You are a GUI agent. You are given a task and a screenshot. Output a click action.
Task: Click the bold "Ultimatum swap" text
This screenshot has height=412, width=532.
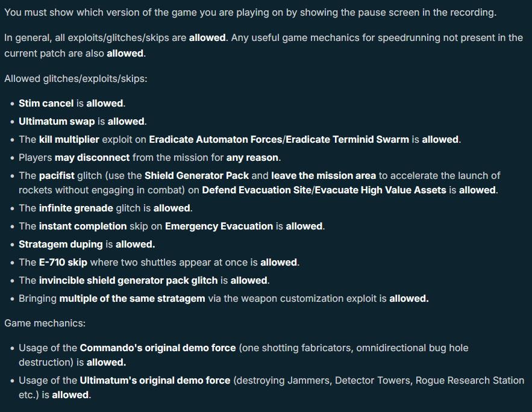57,122
